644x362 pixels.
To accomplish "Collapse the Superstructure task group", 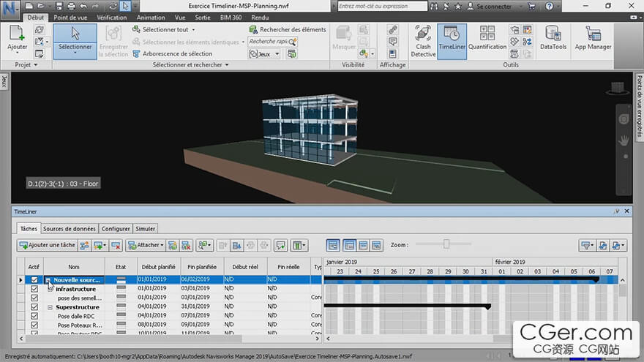I will [x=50, y=307].
